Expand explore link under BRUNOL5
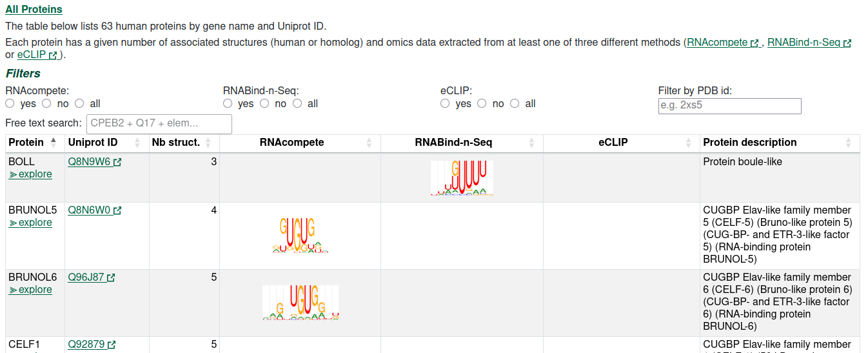This screenshot has height=353, width=868. 30,223
